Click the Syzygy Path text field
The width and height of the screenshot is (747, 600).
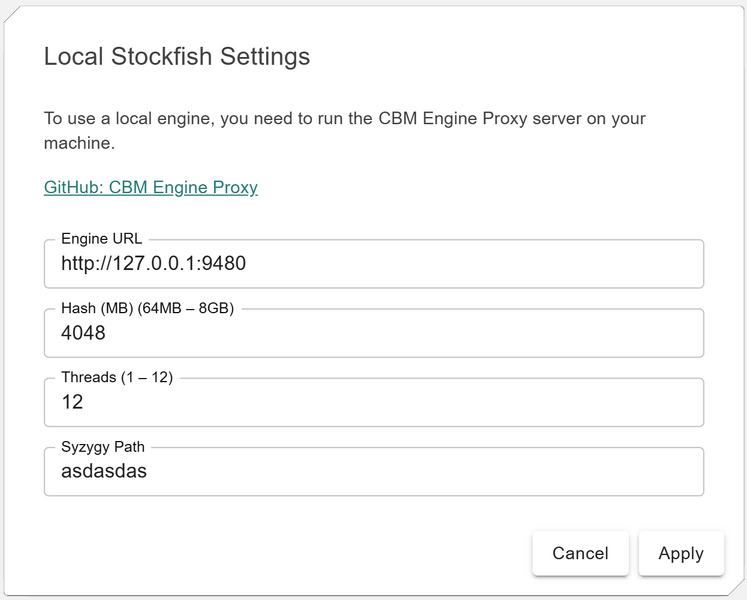tap(373, 471)
